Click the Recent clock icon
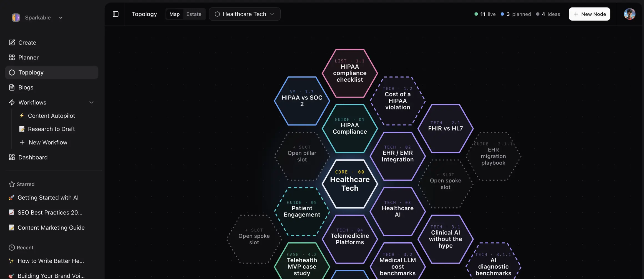Screen dimensions: 644x279 tap(12, 248)
